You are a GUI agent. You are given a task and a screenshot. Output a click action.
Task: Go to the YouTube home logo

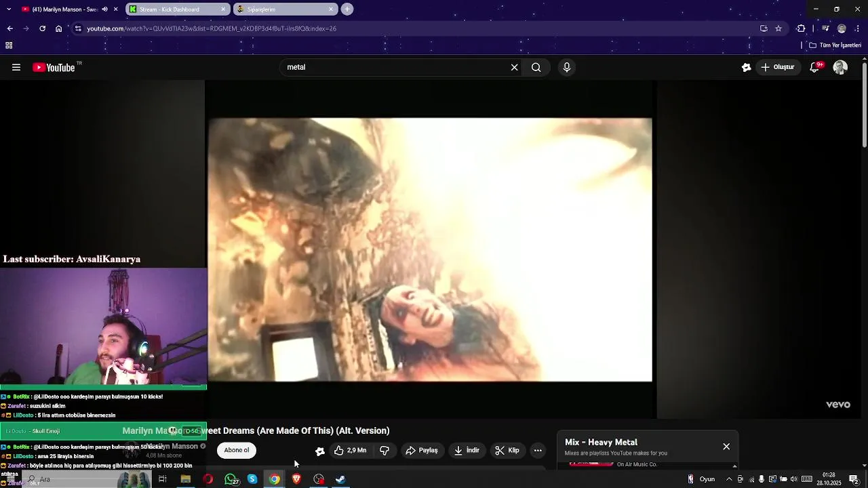(x=54, y=67)
